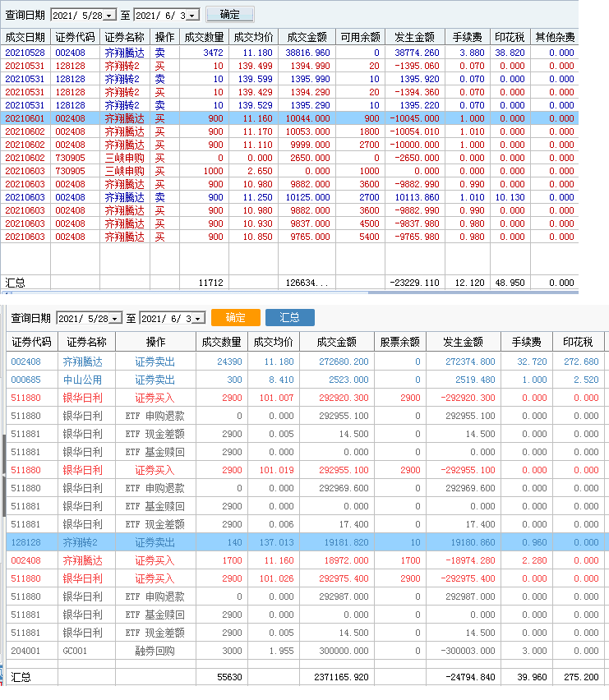Click the stamp tax value 10.130
This screenshot has height=700, width=609.
point(510,197)
